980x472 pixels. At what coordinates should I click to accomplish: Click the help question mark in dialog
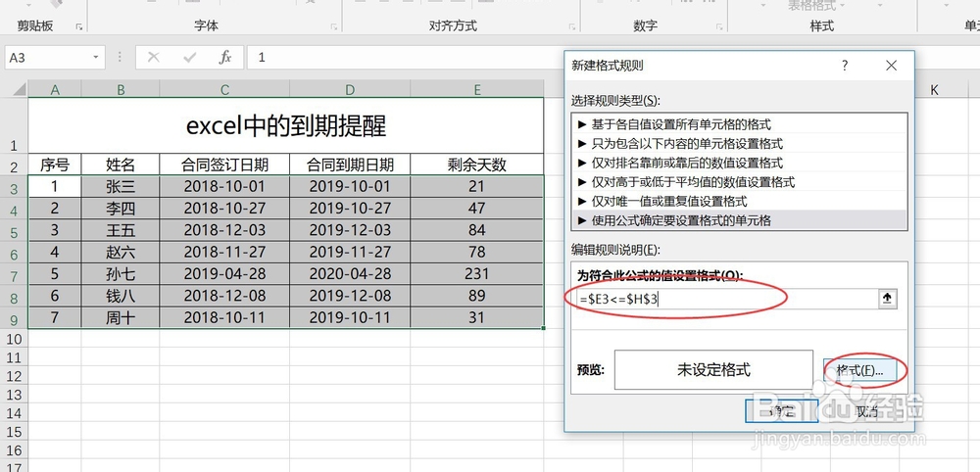pyautogui.click(x=845, y=65)
